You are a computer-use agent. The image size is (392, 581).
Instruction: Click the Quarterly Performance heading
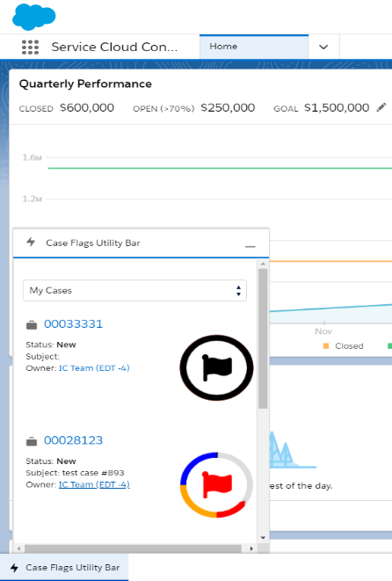pyautogui.click(x=85, y=84)
